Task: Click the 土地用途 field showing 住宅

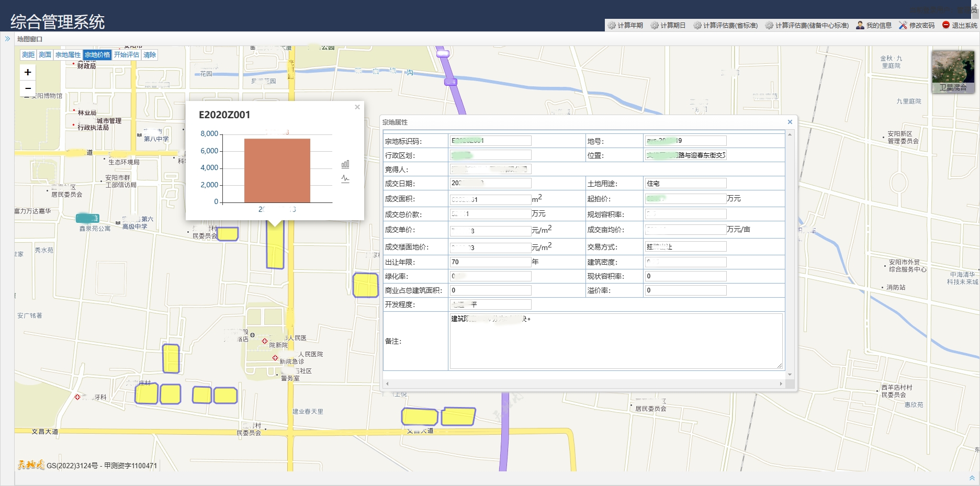Action: pyautogui.click(x=685, y=183)
